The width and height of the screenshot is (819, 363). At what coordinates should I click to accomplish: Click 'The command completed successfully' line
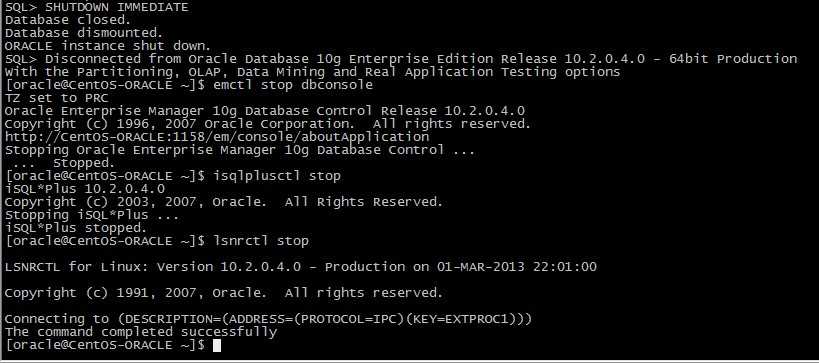tap(141, 332)
